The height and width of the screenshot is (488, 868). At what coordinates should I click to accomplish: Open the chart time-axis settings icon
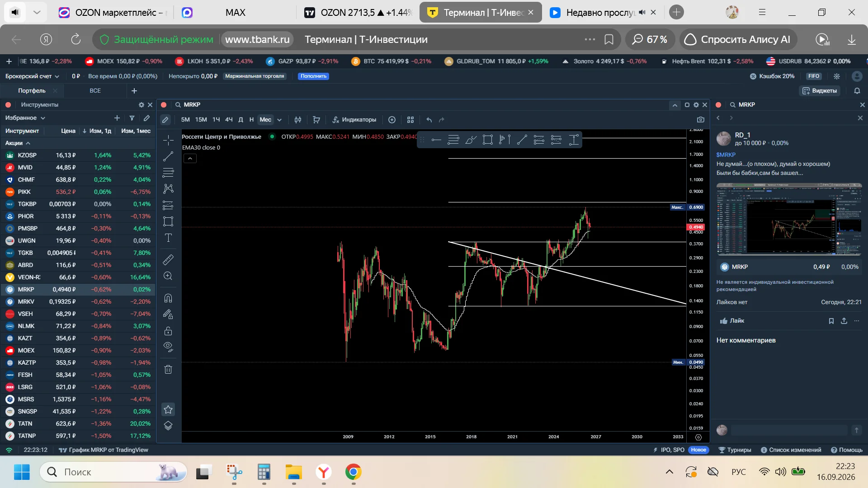tap(698, 437)
